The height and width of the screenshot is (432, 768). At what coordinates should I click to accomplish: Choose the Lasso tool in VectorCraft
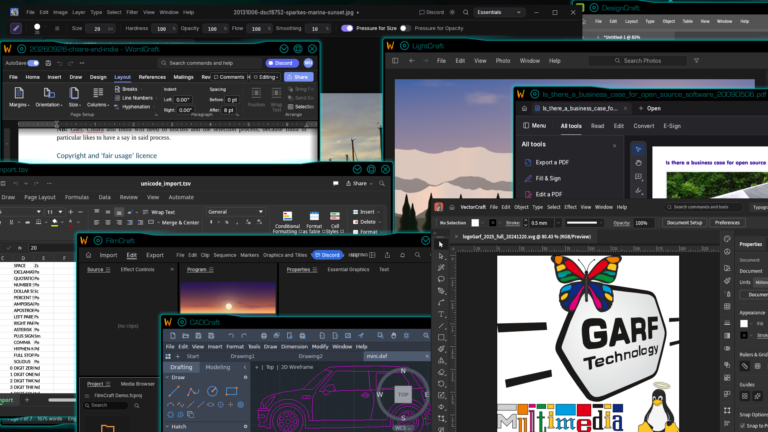coord(441,279)
